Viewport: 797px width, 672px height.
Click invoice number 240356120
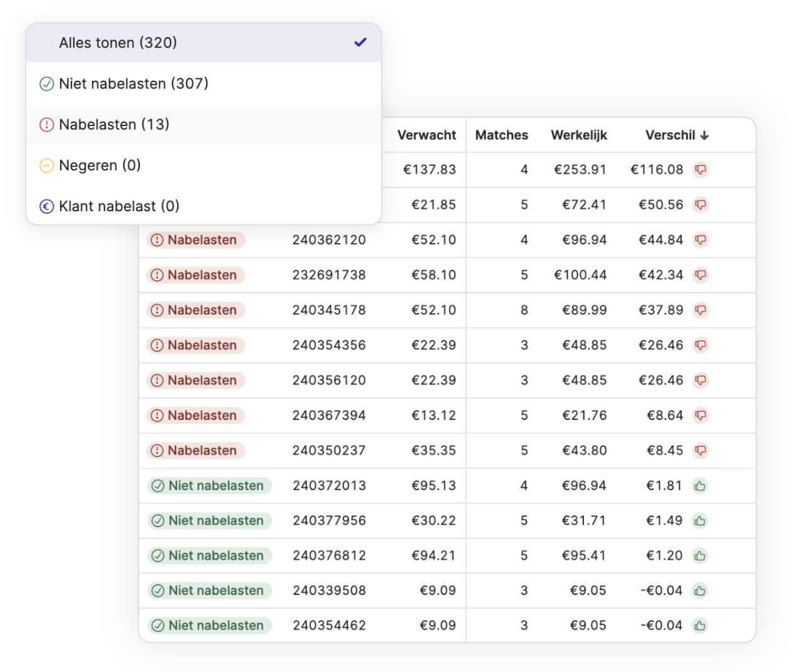tap(329, 380)
